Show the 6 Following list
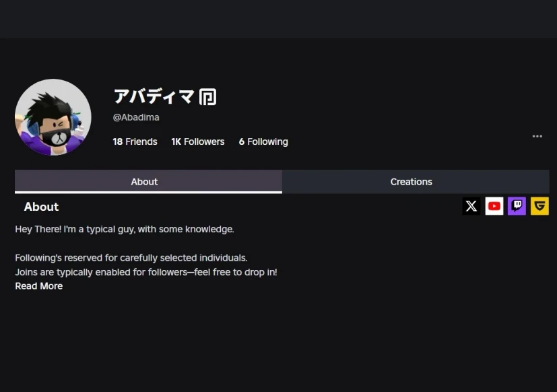This screenshot has height=392, width=557. point(263,141)
